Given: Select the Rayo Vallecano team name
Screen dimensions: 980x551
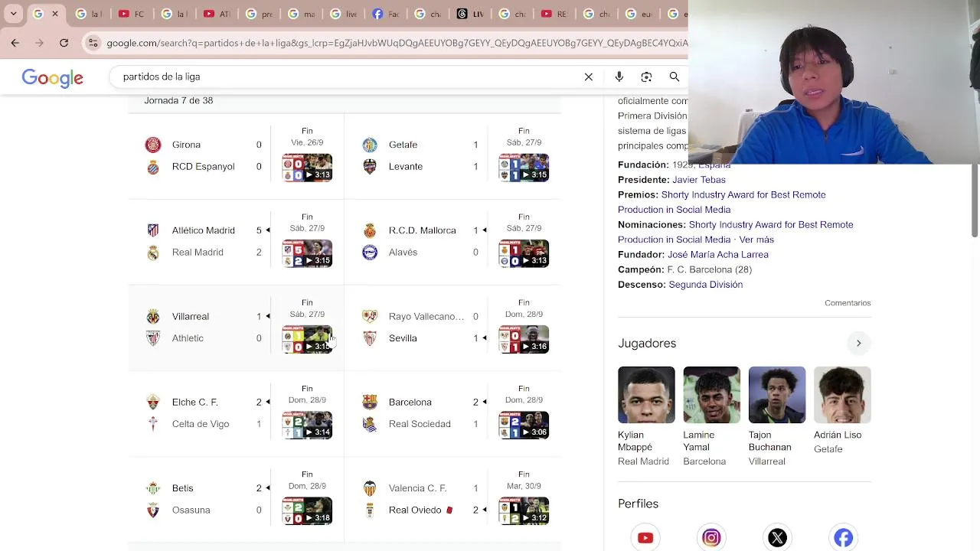Looking at the screenshot, I should click(x=426, y=317).
